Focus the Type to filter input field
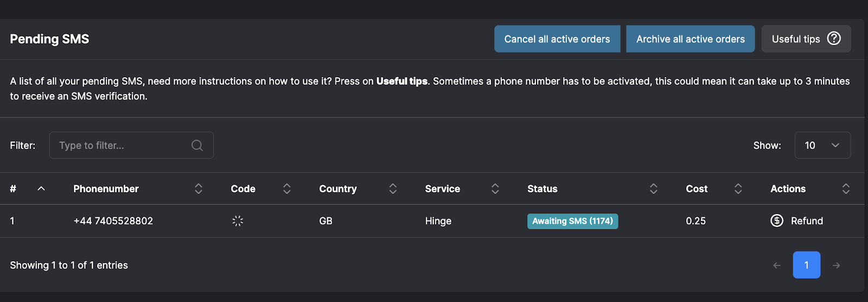Viewport: 868px width, 302px height. click(122, 146)
